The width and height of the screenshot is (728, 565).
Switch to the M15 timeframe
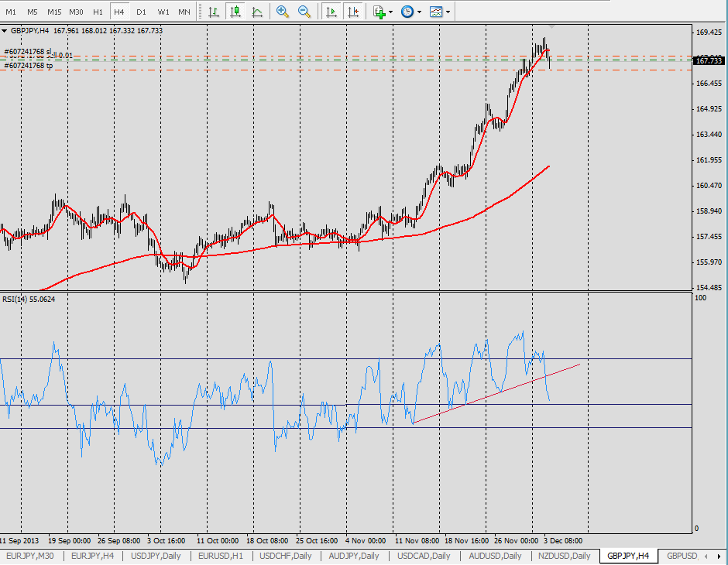(54, 12)
